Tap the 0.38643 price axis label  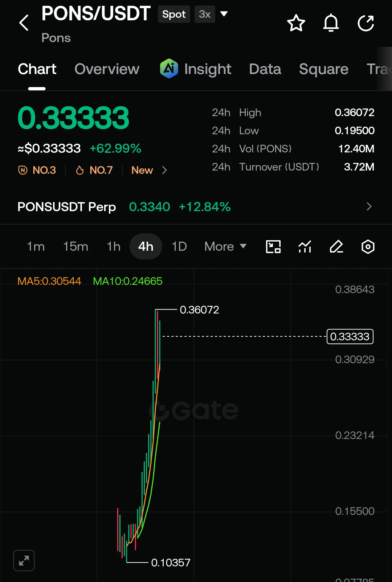[355, 290]
